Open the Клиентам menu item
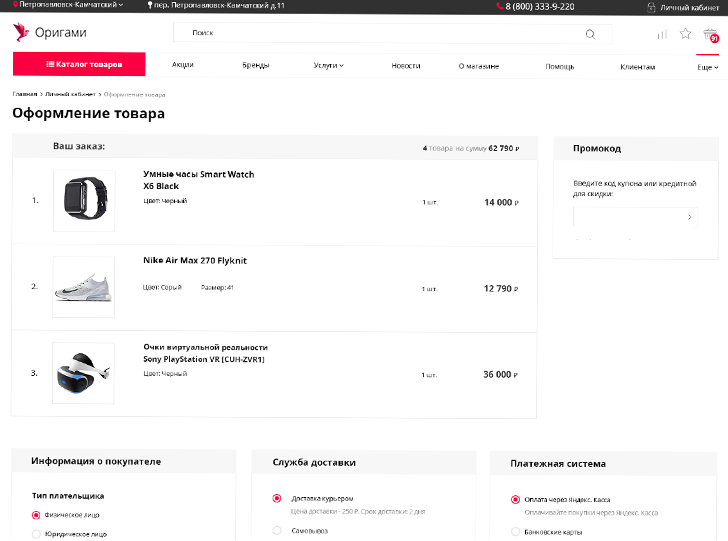Viewport: 728px width, 541px height. tap(637, 67)
